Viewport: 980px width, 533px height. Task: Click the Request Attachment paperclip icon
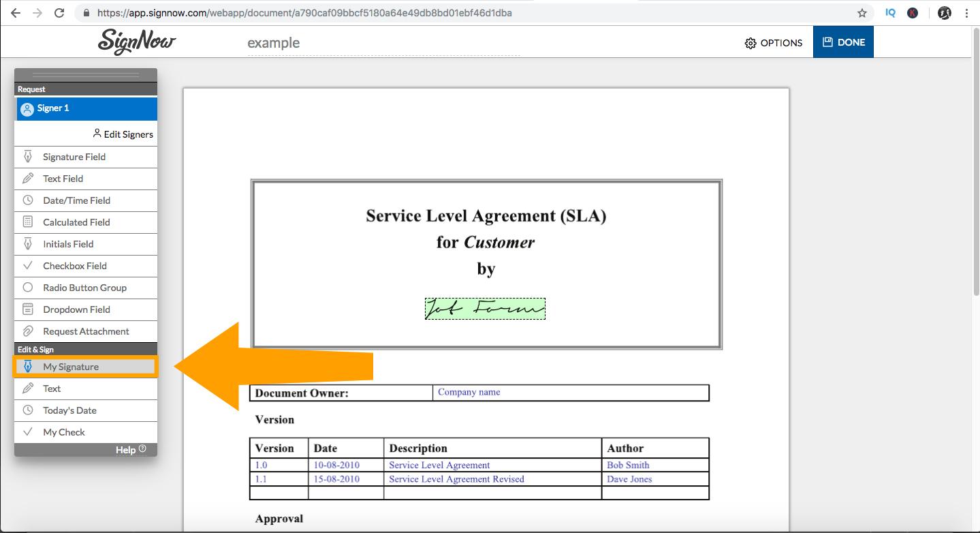pos(28,331)
